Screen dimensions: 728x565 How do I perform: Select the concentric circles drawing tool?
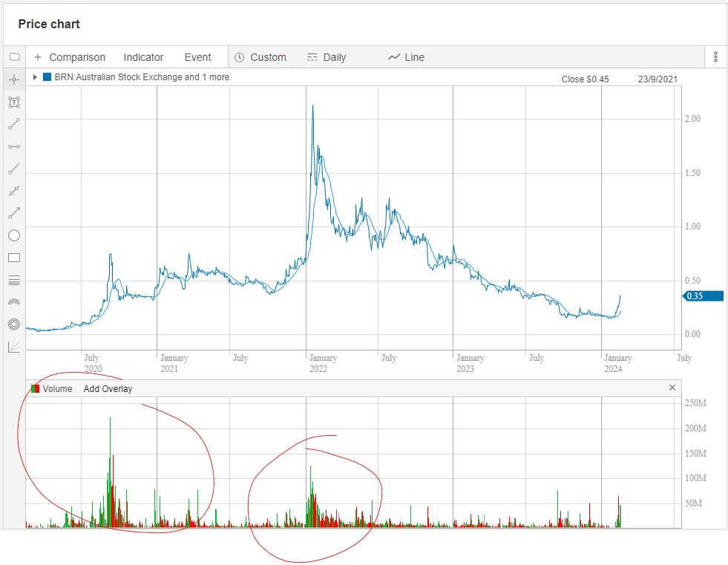point(14,324)
